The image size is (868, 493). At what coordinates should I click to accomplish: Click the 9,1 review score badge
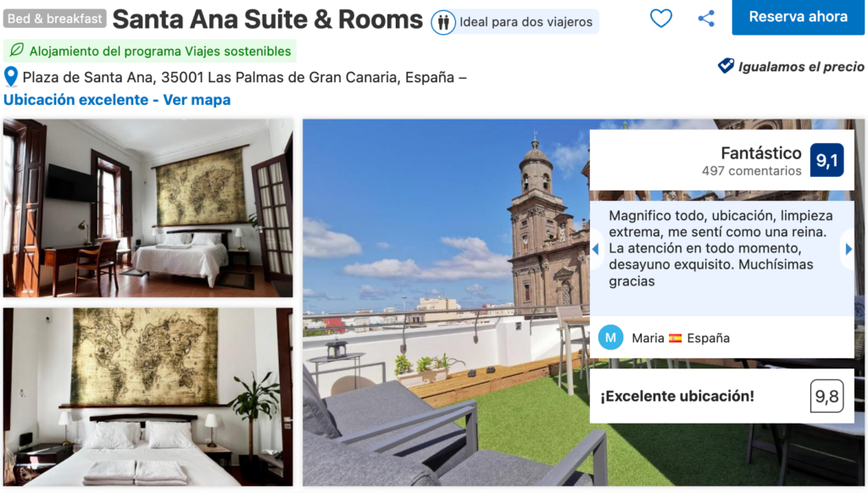tap(826, 160)
